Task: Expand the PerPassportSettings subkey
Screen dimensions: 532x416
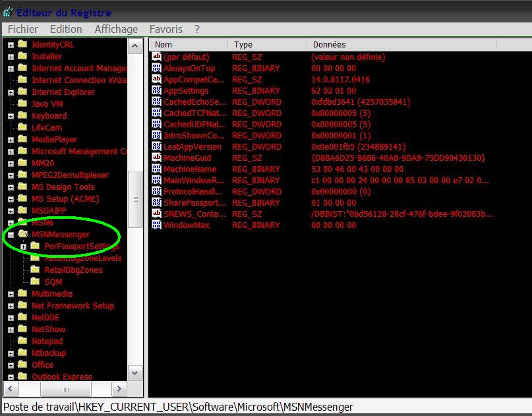Action: point(24,247)
